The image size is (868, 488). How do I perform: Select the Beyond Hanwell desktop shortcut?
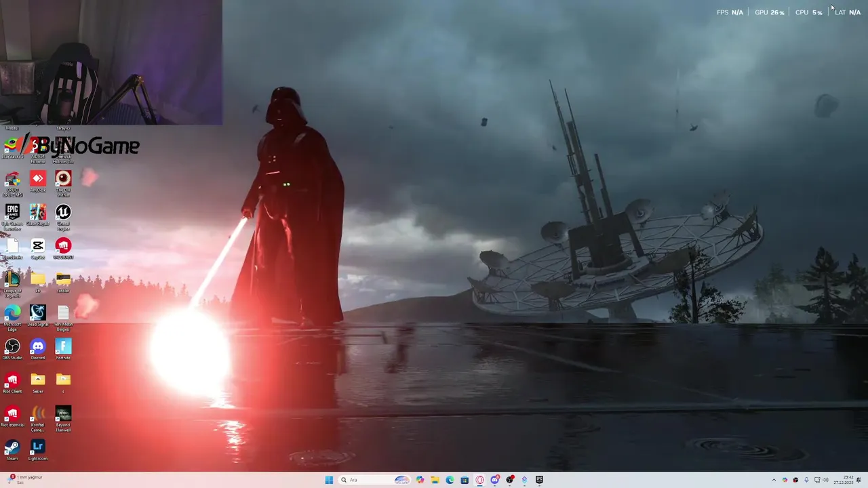63,418
